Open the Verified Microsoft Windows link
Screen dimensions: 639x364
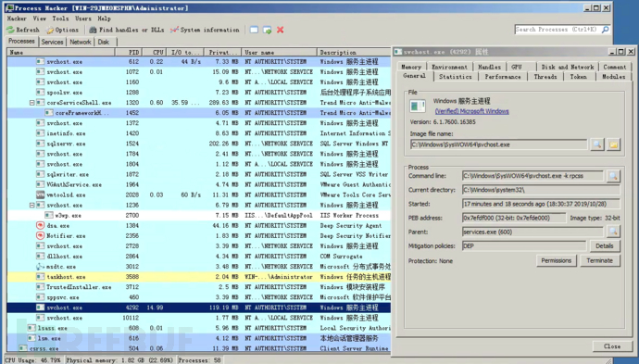pyautogui.click(x=472, y=111)
